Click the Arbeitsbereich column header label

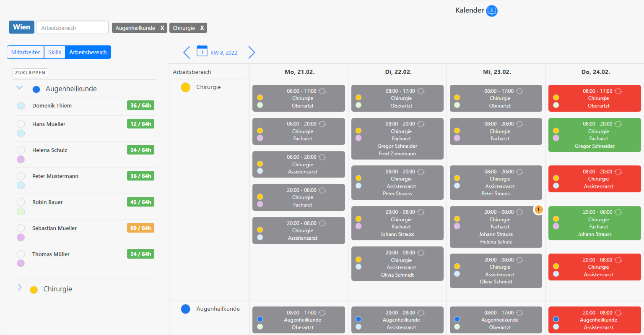click(192, 72)
